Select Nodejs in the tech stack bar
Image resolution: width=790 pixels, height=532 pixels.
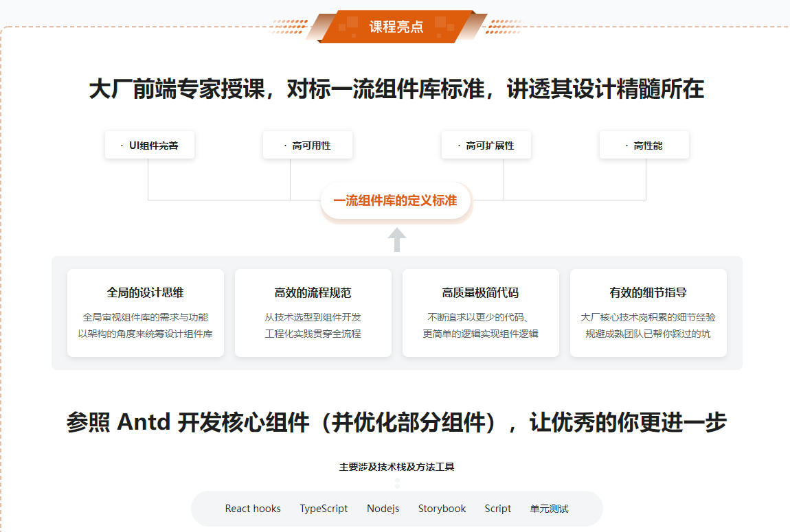[383, 509]
